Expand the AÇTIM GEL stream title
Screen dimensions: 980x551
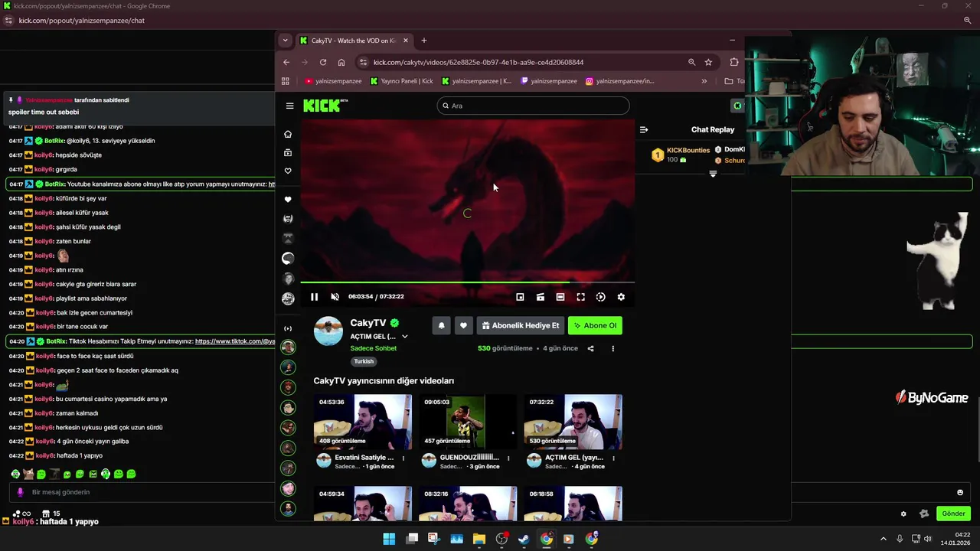[405, 337]
